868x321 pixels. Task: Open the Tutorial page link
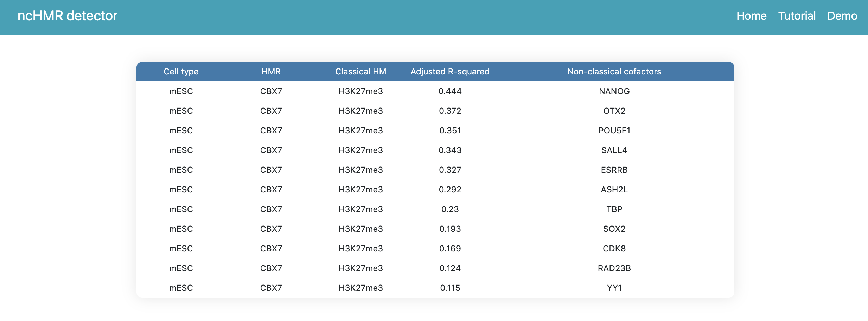click(x=797, y=16)
